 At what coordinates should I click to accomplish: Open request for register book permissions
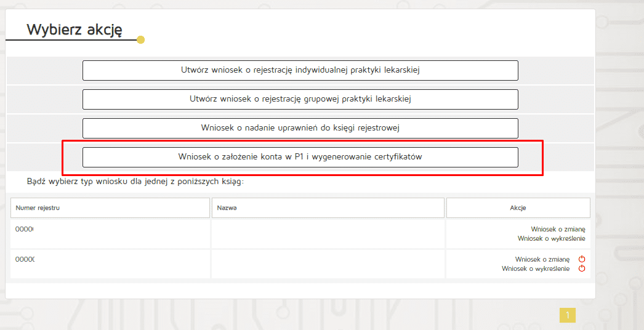300,128
